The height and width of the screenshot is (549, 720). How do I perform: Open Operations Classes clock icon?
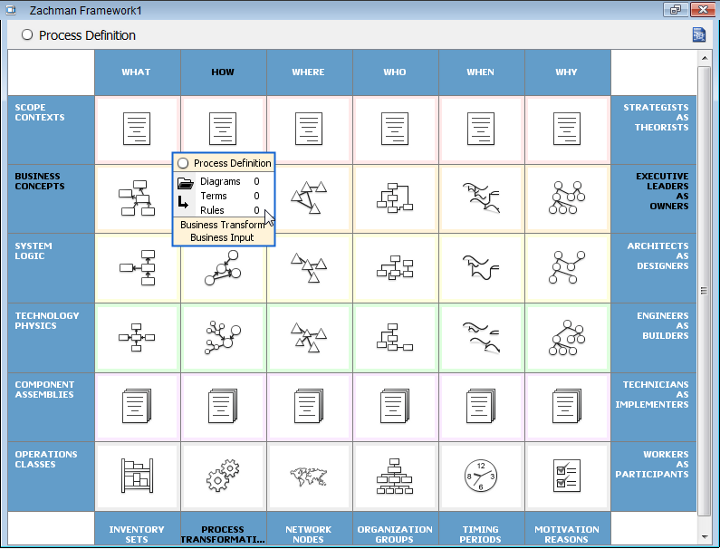click(x=481, y=476)
